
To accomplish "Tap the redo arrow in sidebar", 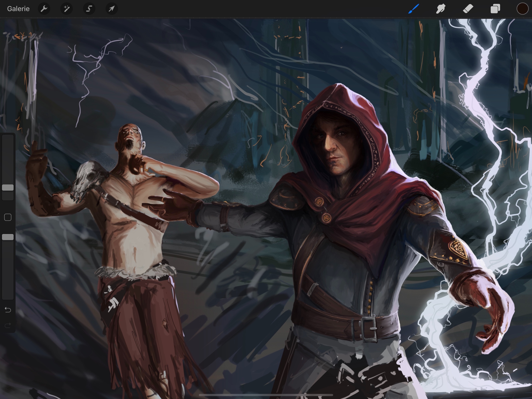I will pyautogui.click(x=8, y=326).
